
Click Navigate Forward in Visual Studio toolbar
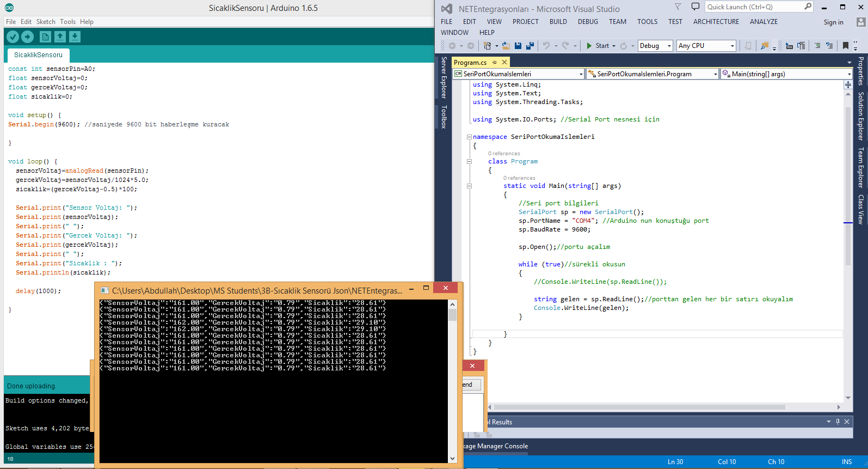tap(471, 46)
